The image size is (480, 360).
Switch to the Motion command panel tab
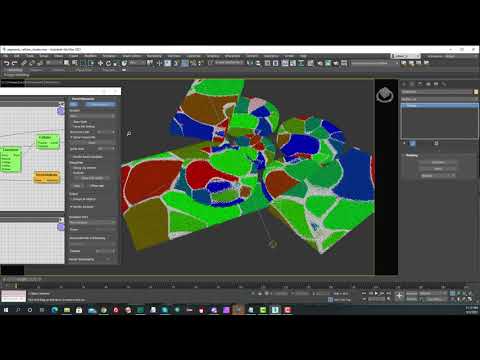point(428,84)
